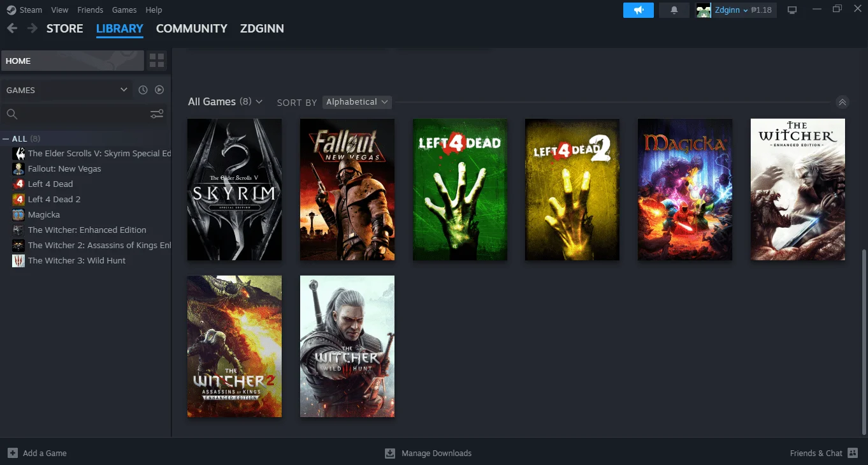Switch to the COMMUNITY tab
The width and height of the screenshot is (868, 465).
click(192, 29)
